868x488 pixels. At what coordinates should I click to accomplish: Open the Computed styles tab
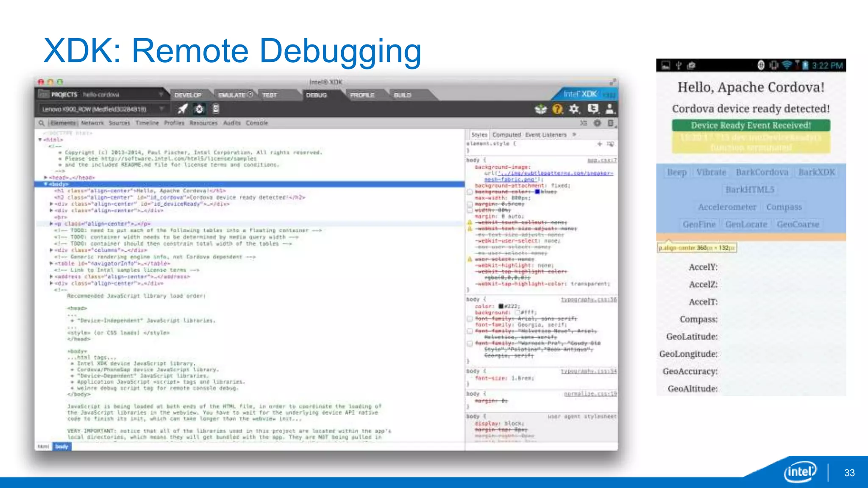pos(506,135)
